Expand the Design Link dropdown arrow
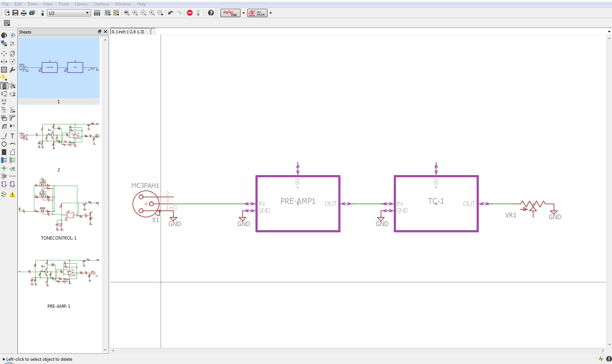This screenshot has height=364, width=612. coord(243,13)
